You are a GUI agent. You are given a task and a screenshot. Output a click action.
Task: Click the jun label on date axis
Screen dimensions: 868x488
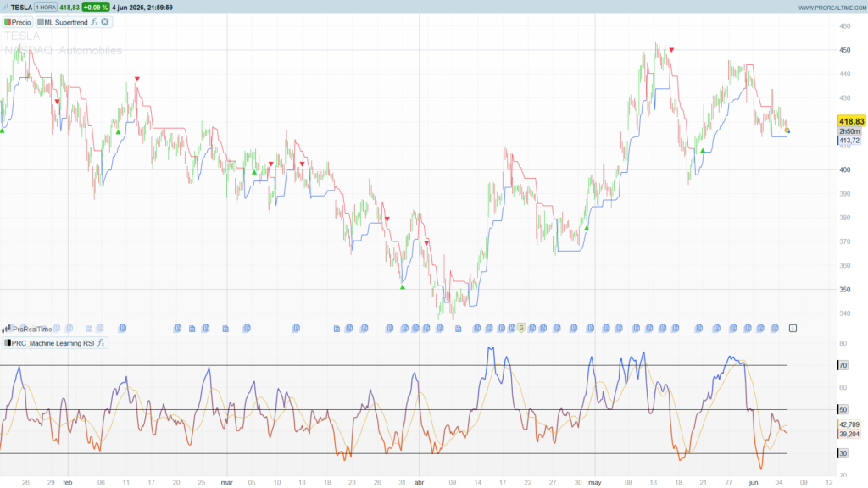pos(754,482)
